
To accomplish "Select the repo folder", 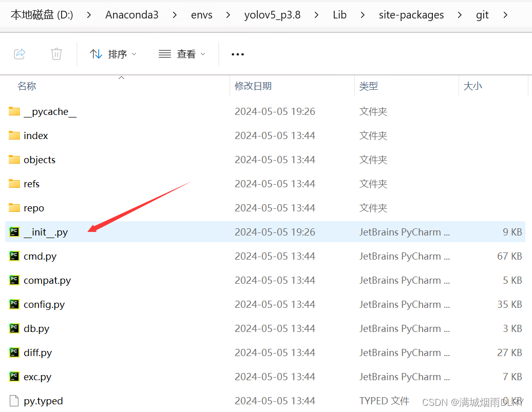I will coord(35,207).
